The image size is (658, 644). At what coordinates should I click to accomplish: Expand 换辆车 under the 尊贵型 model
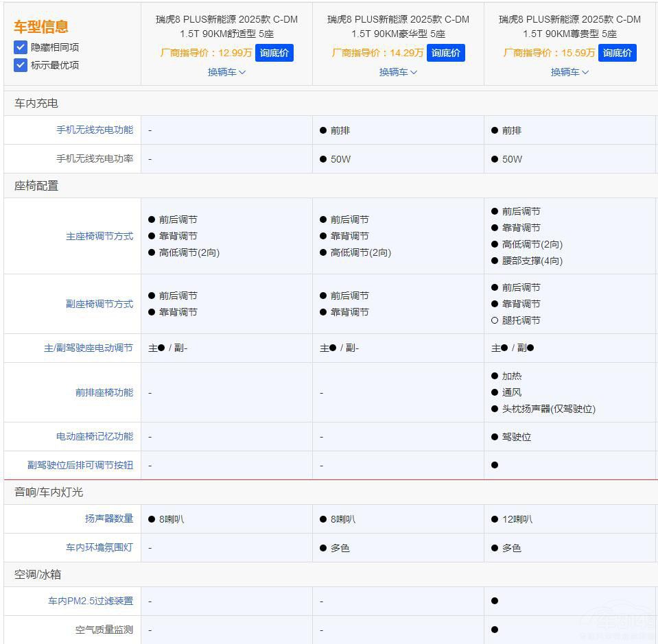(x=569, y=72)
